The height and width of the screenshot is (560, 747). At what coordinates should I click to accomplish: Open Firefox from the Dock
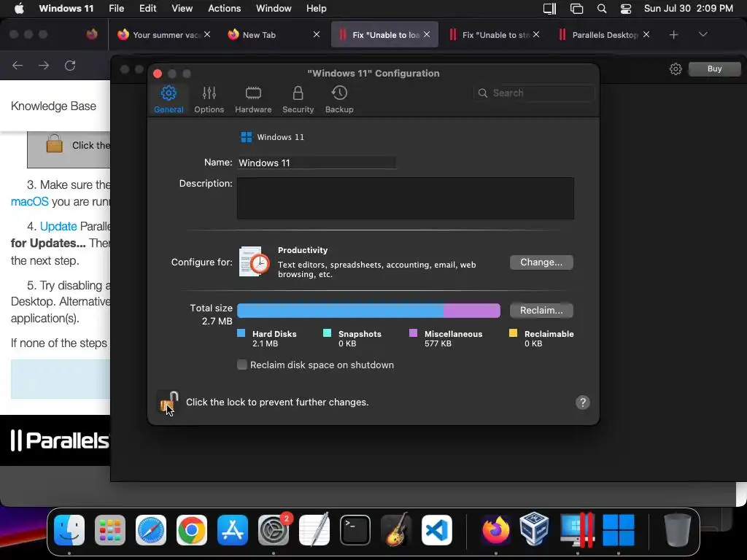tap(495, 530)
